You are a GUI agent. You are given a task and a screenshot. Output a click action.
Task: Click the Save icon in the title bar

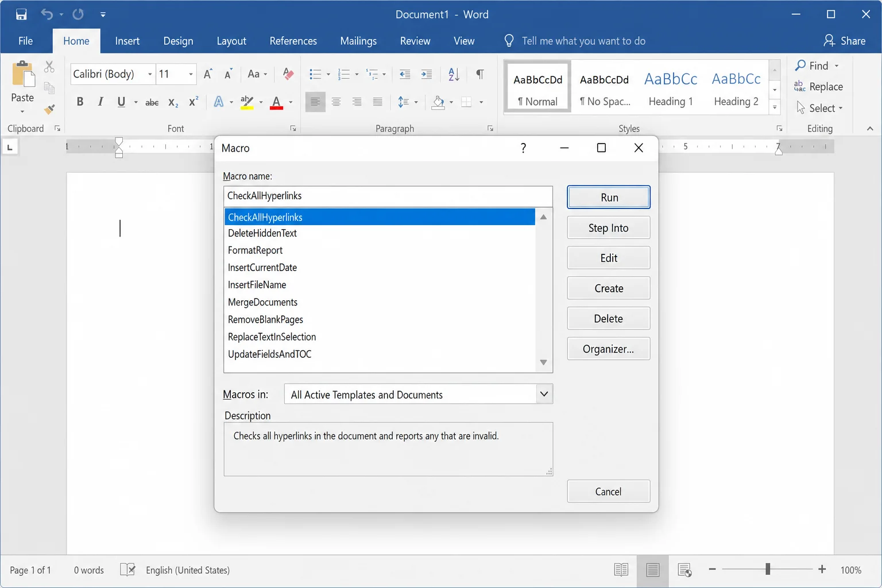21,14
